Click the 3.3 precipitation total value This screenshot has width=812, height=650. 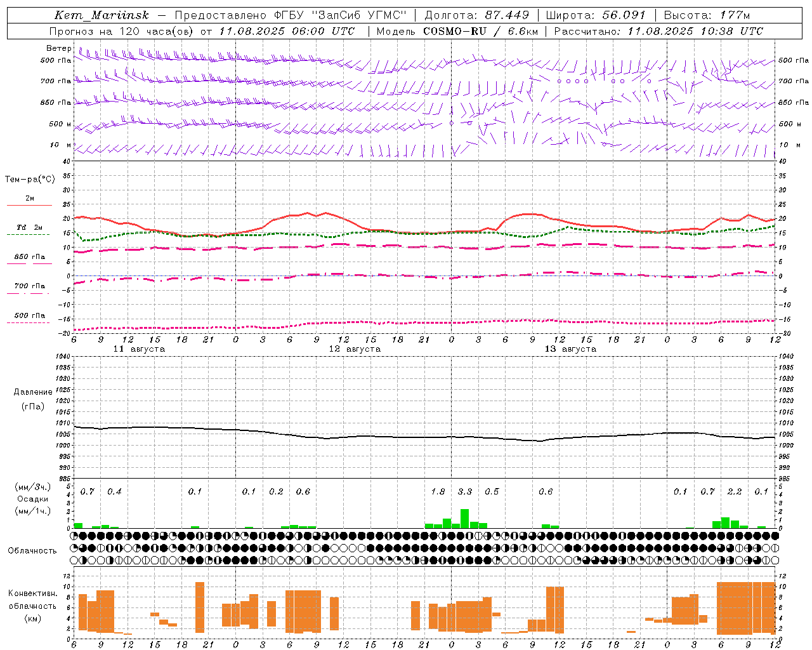(x=465, y=491)
